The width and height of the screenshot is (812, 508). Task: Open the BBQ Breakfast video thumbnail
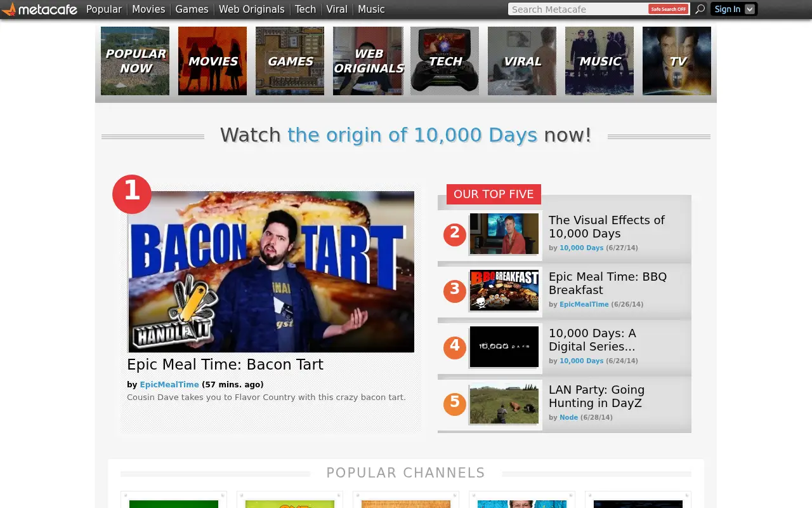pyautogui.click(x=504, y=290)
